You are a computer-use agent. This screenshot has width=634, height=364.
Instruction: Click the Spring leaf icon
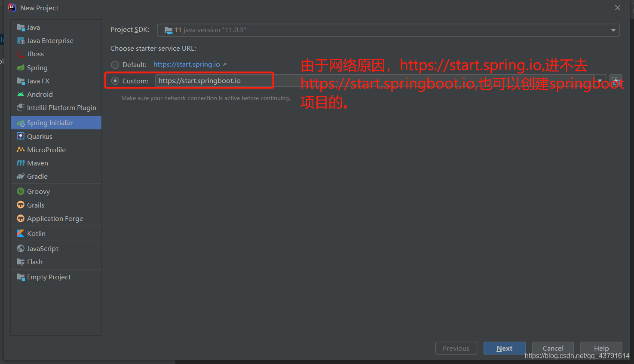[x=21, y=67]
